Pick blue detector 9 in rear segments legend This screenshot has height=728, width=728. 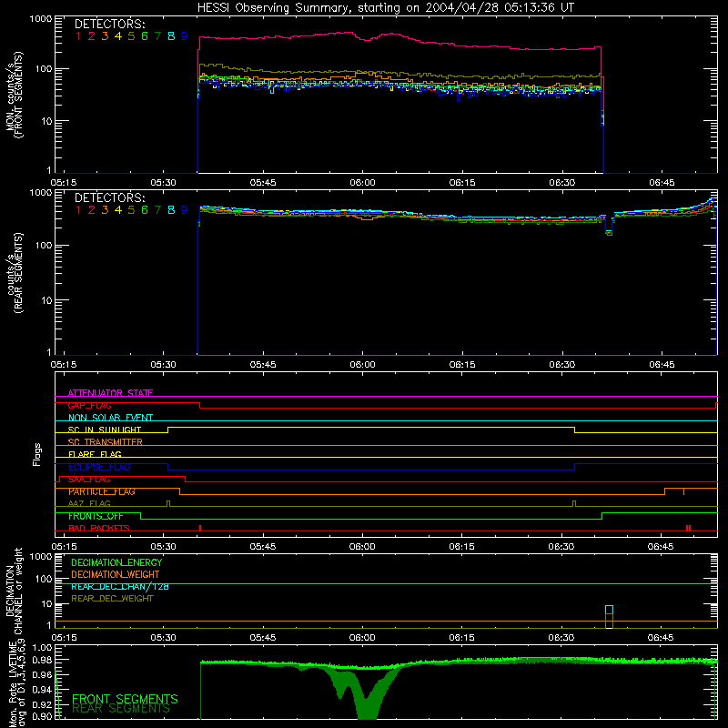tap(185, 210)
